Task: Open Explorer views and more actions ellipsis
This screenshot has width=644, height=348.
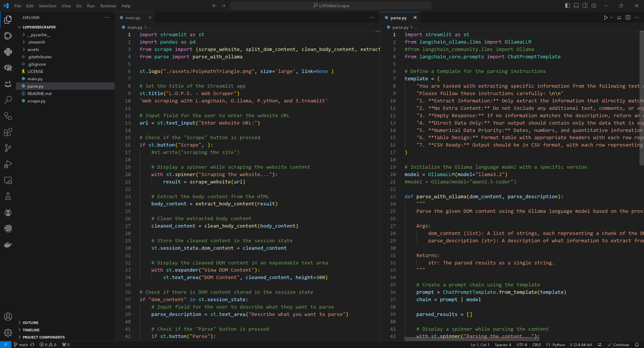Action: [107, 17]
